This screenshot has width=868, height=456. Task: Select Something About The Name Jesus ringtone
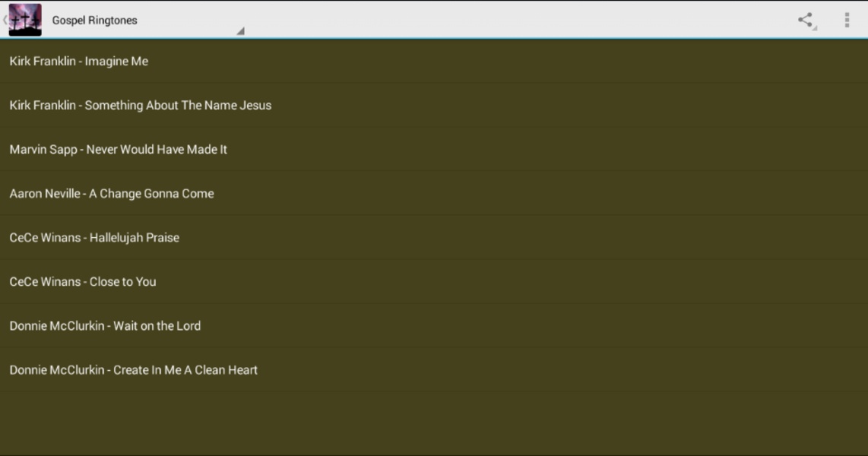point(434,105)
